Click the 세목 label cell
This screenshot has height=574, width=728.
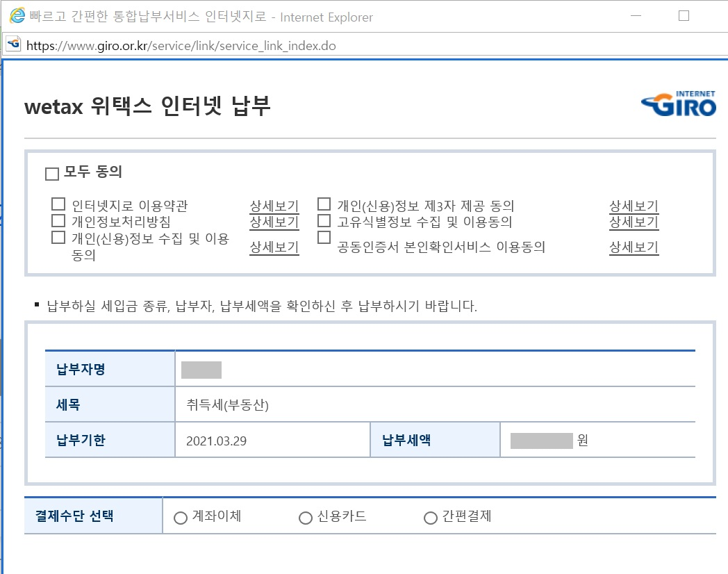pos(110,404)
